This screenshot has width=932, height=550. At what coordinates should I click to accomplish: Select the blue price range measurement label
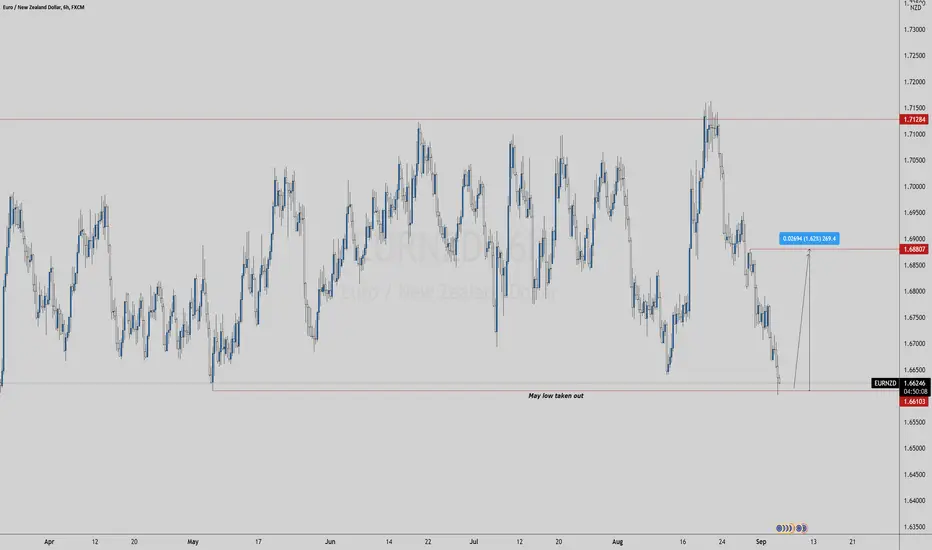click(x=809, y=238)
